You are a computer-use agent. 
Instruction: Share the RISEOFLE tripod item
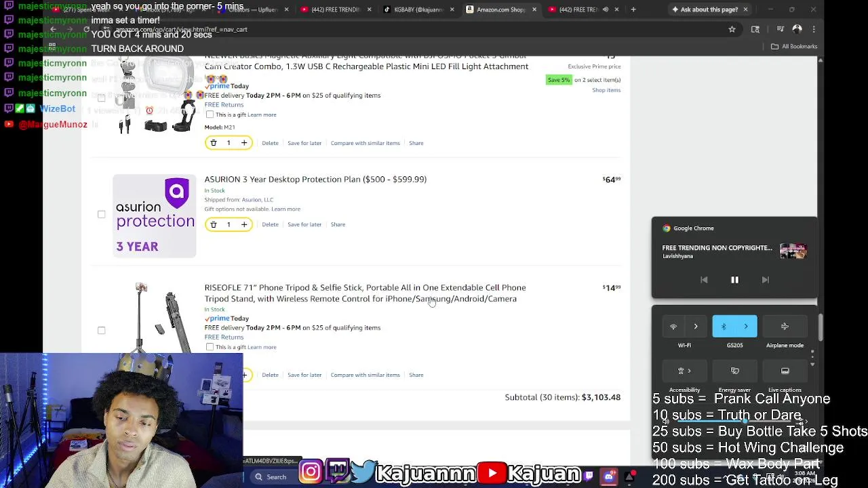(416, 375)
